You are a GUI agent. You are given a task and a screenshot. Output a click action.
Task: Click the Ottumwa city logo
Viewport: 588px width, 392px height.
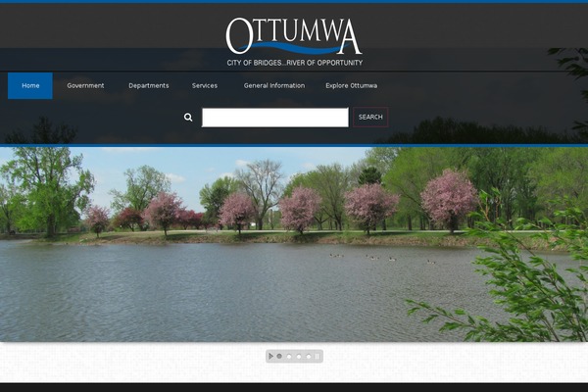[294, 42]
